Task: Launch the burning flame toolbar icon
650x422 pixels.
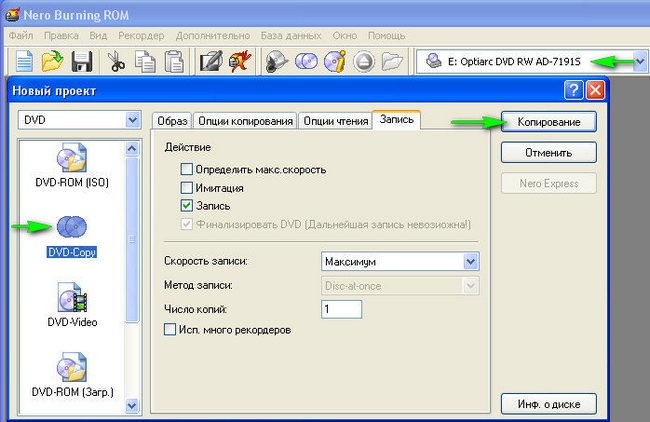Action: [x=241, y=61]
